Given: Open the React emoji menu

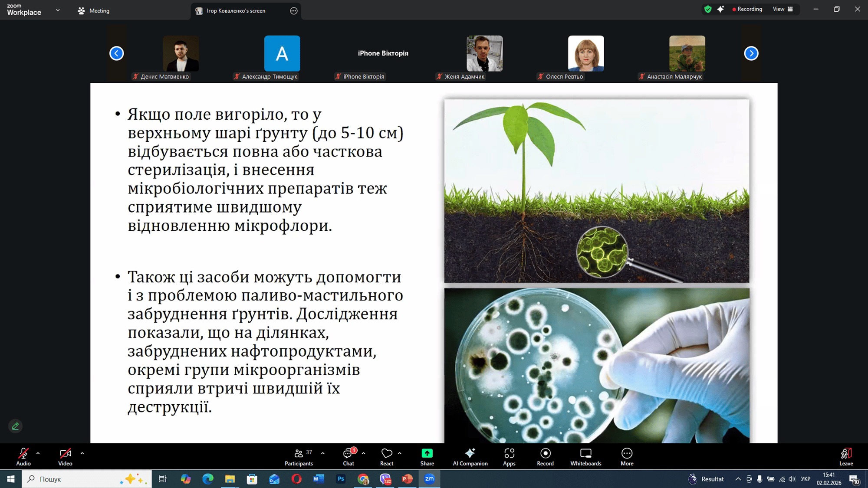Looking at the screenshot, I should coord(386,457).
